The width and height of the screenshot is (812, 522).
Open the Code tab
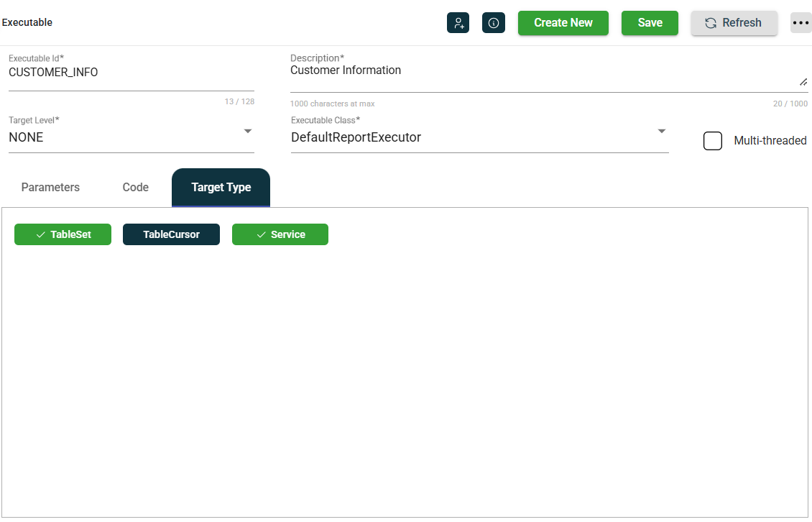click(x=135, y=188)
